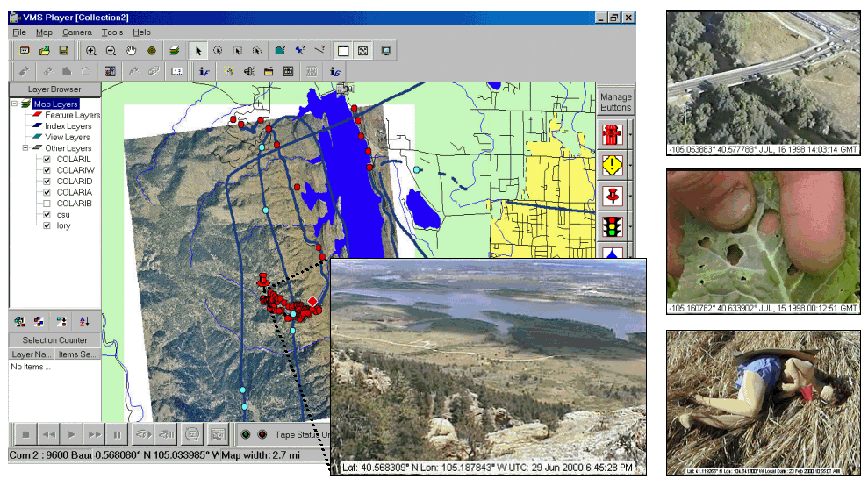Select the Pan hand tool
Viewport: 868px width, 486px height.
[x=132, y=51]
